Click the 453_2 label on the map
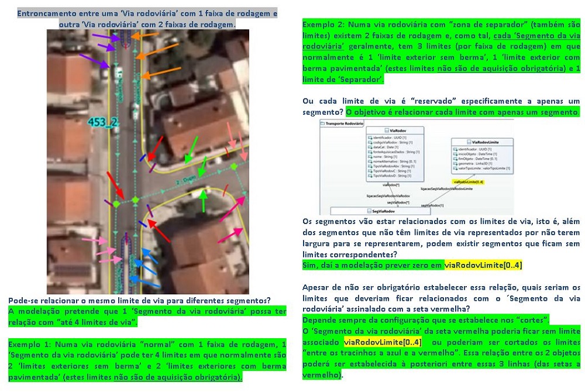This screenshot has height=392, width=585. click(x=101, y=122)
